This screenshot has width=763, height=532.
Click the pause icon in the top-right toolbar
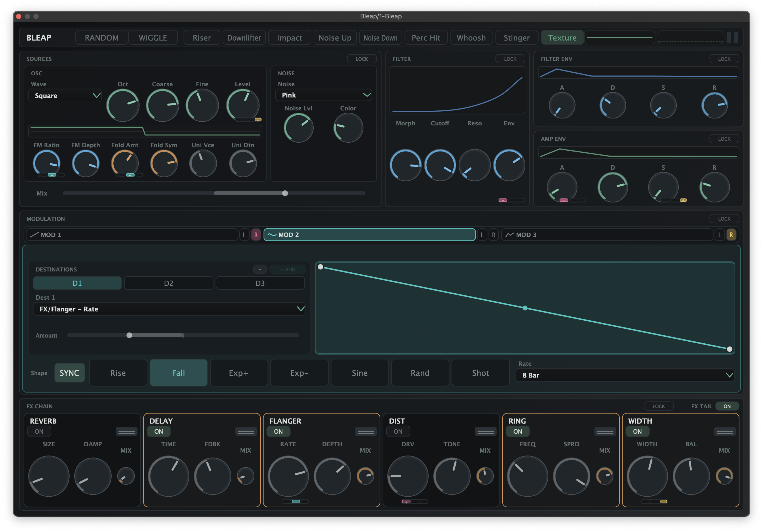(732, 37)
